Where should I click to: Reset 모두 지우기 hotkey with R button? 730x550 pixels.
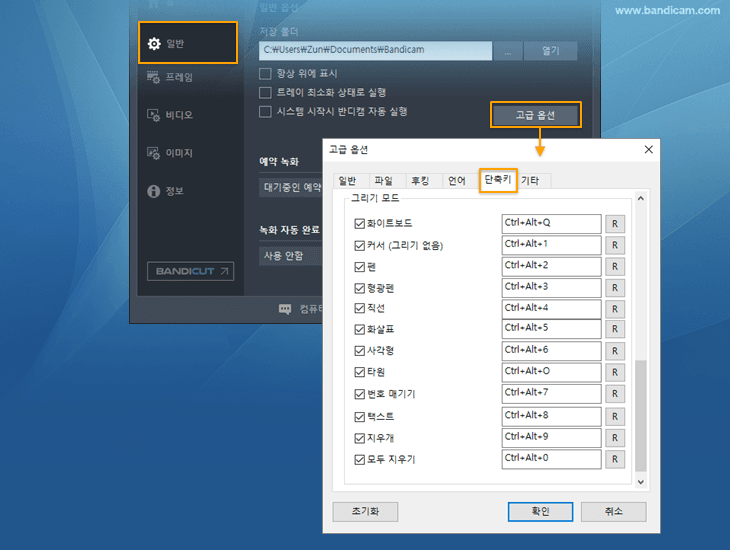click(x=615, y=460)
